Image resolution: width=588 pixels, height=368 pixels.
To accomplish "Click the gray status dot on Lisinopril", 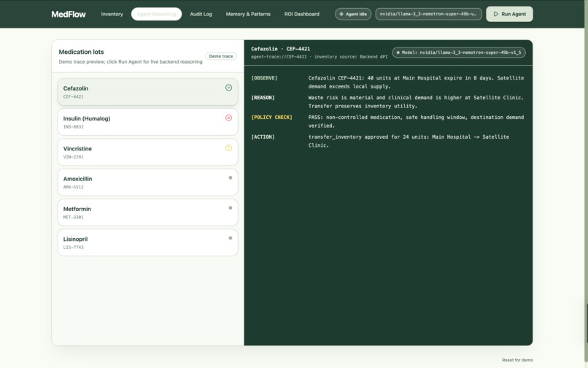I will point(231,238).
